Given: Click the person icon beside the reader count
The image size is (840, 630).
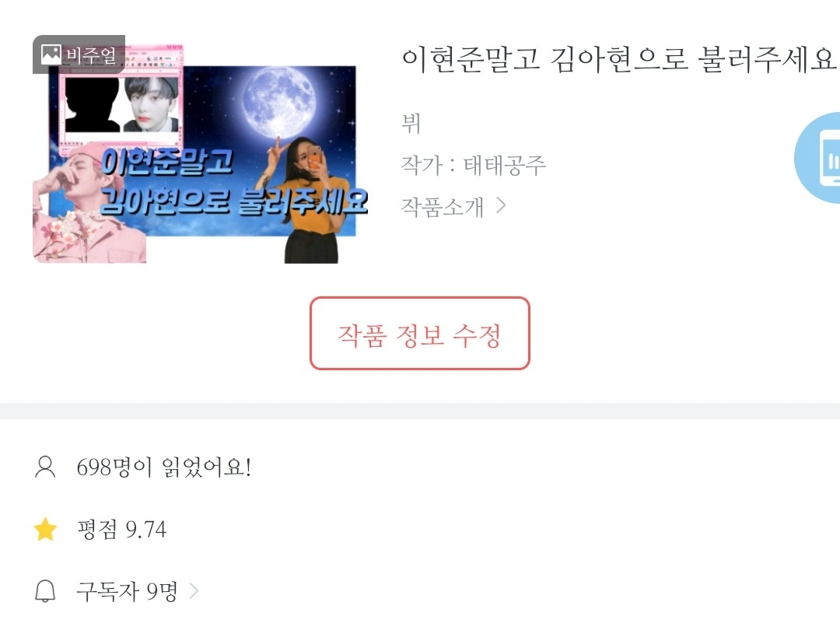Looking at the screenshot, I should tap(45, 467).
